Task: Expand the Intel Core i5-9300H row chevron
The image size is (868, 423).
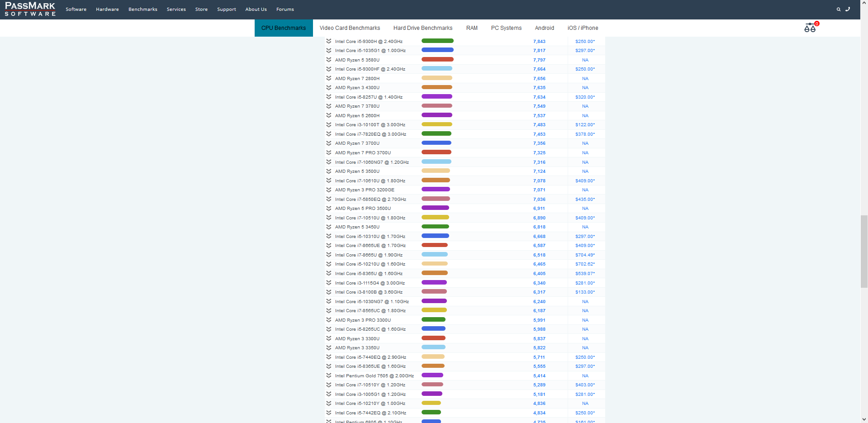Action: (329, 41)
